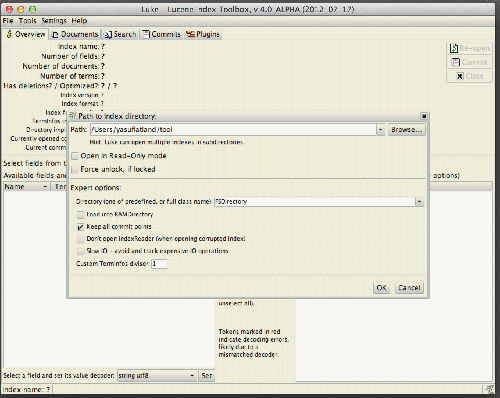This screenshot has height=398, width=500.
Task: Toggle Don't open IndexReader checkbox
Action: click(80, 239)
